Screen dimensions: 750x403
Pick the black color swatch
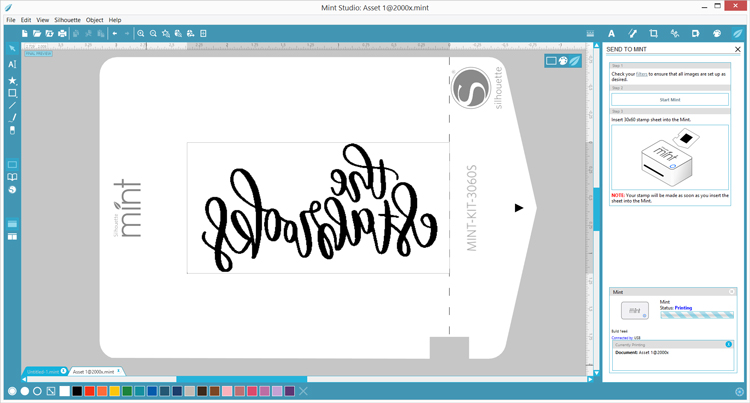(77, 391)
